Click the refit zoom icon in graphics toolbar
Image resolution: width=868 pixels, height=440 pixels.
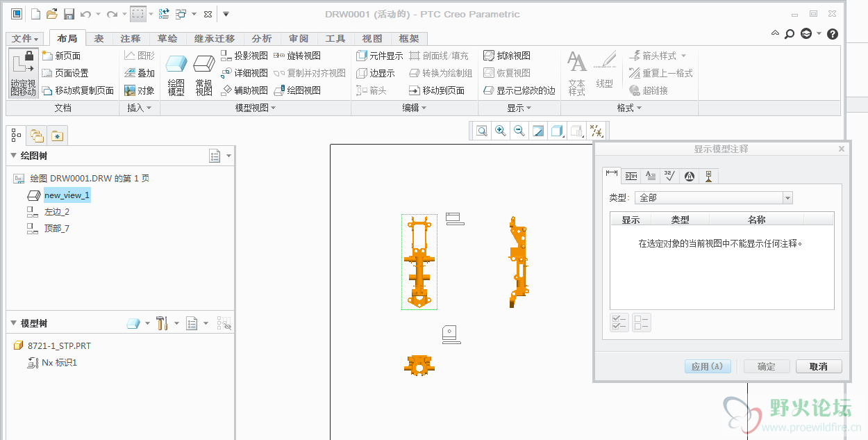pyautogui.click(x=482, y=131)
